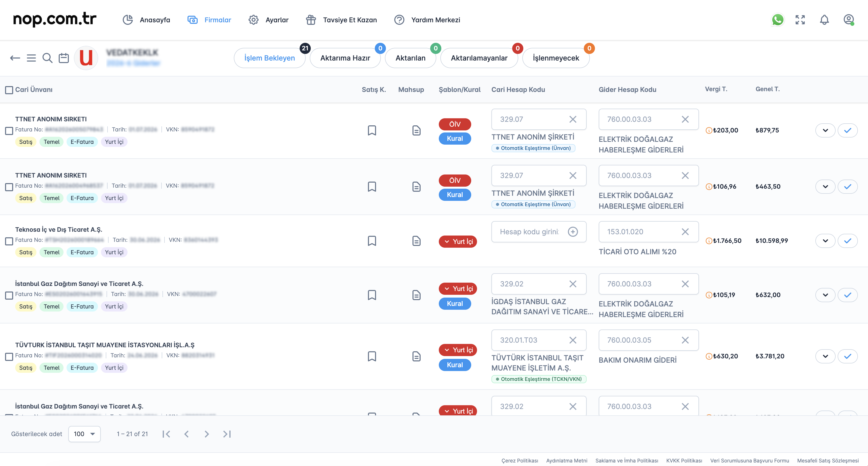Open user profile account icon
This screenshot has height=466, width=868.
pos(849,20)
